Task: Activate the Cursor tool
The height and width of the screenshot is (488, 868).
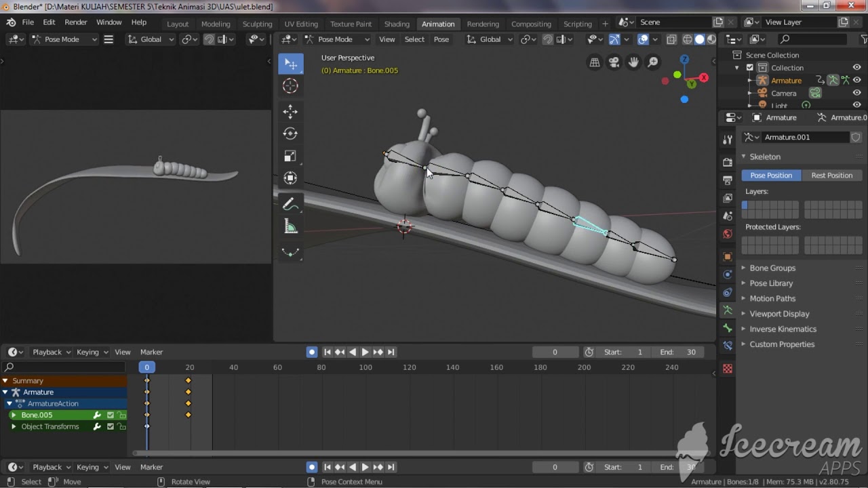Action: pos(290,86)
